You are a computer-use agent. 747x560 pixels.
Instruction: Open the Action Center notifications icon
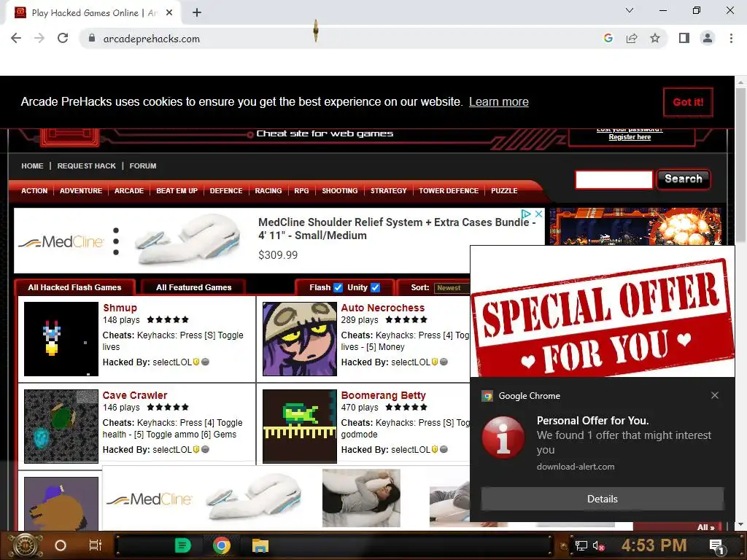716,546
